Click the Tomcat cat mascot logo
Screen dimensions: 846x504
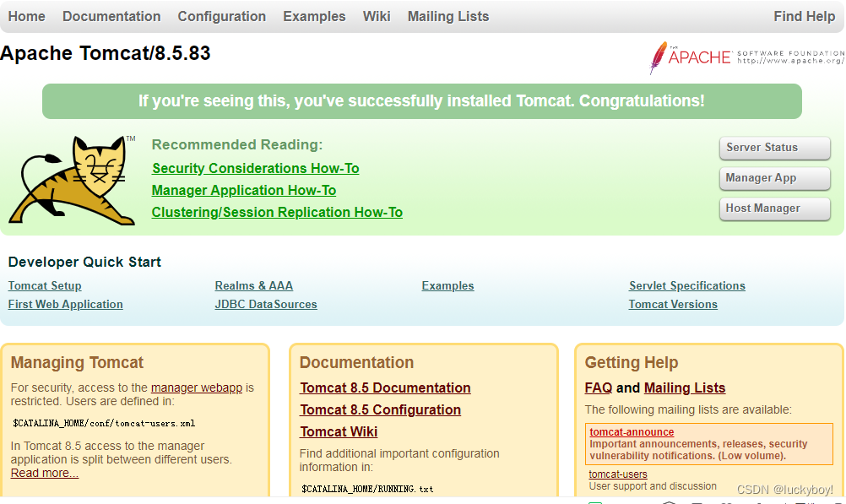coord(73,180)
